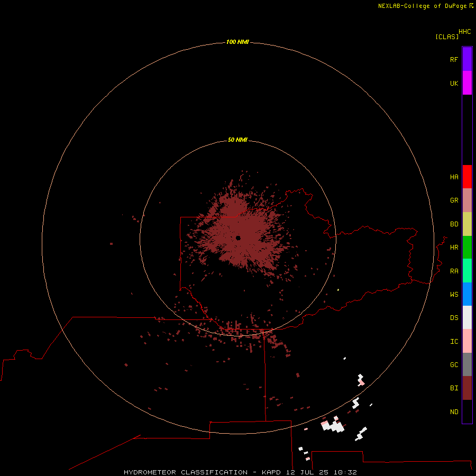Screen dimensions: 476x476
Task: Click the radar site center dot
Action: click(x=238, y=238)
